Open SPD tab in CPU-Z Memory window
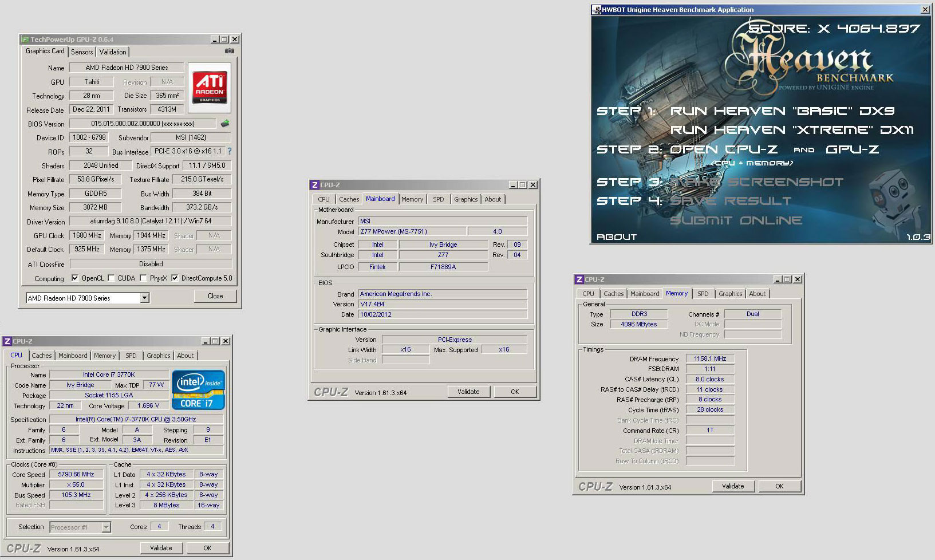Viewport: 935px width, 560px height. tap(703, 294)
